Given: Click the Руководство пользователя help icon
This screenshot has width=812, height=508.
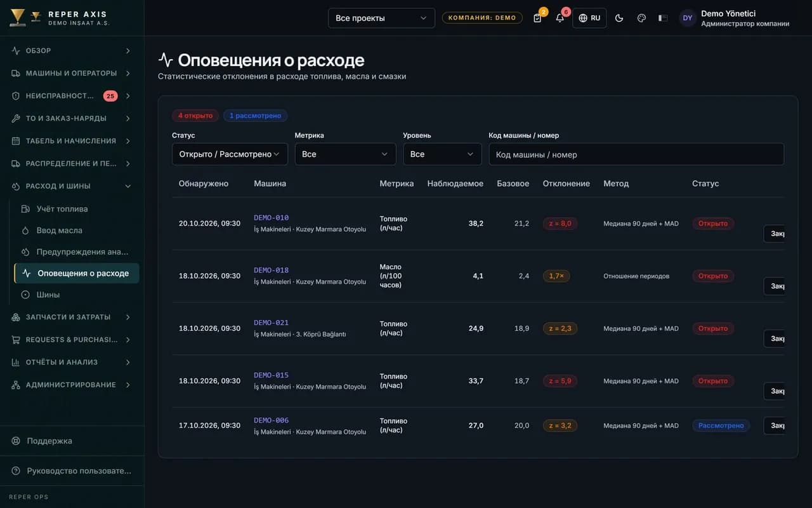Looking at the screenshot, I should point(16,471).
